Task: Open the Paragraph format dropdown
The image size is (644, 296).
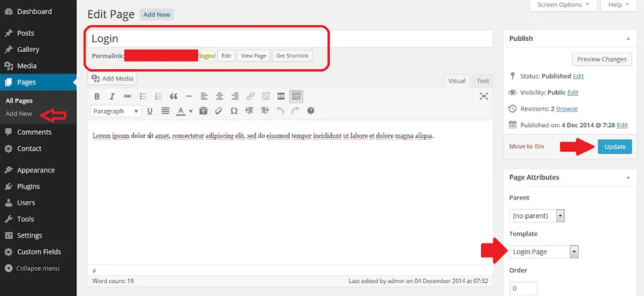Action: (117, 111)
